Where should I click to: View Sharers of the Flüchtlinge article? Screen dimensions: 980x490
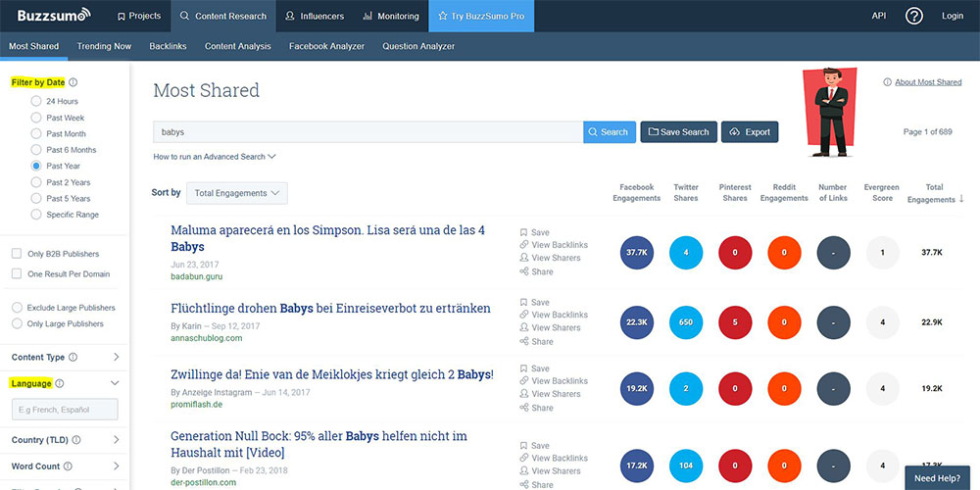pos(550,327)
